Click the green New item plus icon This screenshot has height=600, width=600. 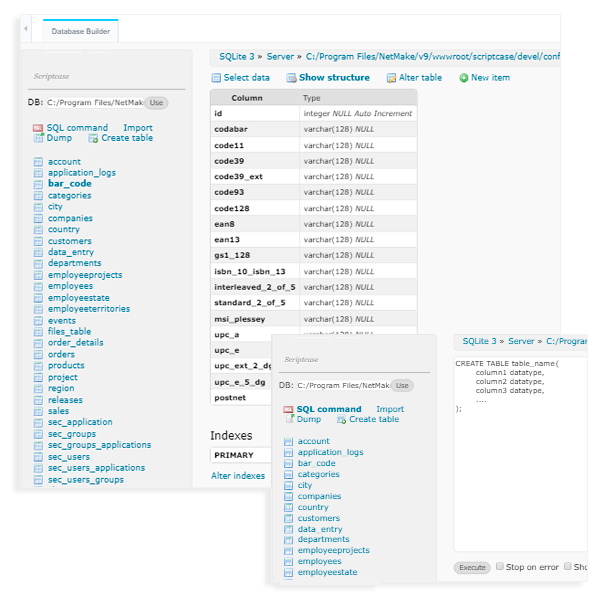(x=464, y=78)
